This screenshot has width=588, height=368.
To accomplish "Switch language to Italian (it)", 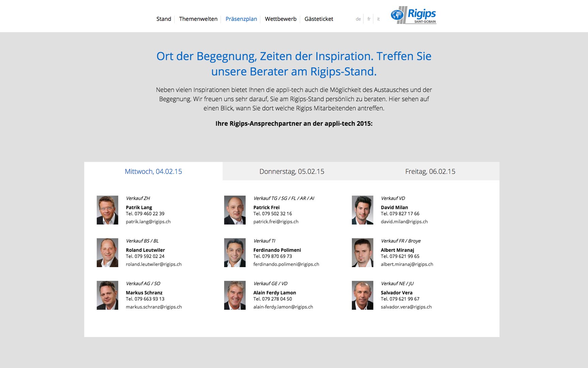I will 378,19.
